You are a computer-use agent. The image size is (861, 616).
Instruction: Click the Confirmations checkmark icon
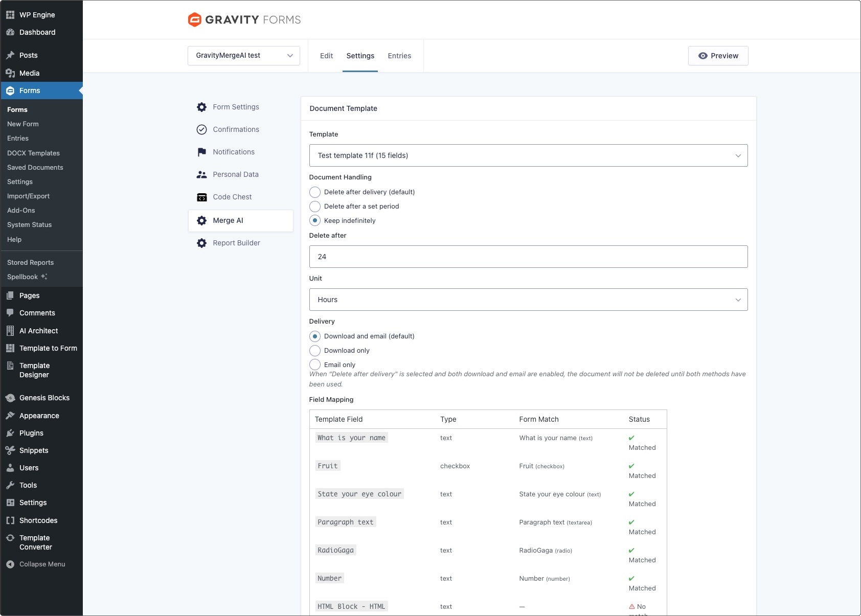201,129
